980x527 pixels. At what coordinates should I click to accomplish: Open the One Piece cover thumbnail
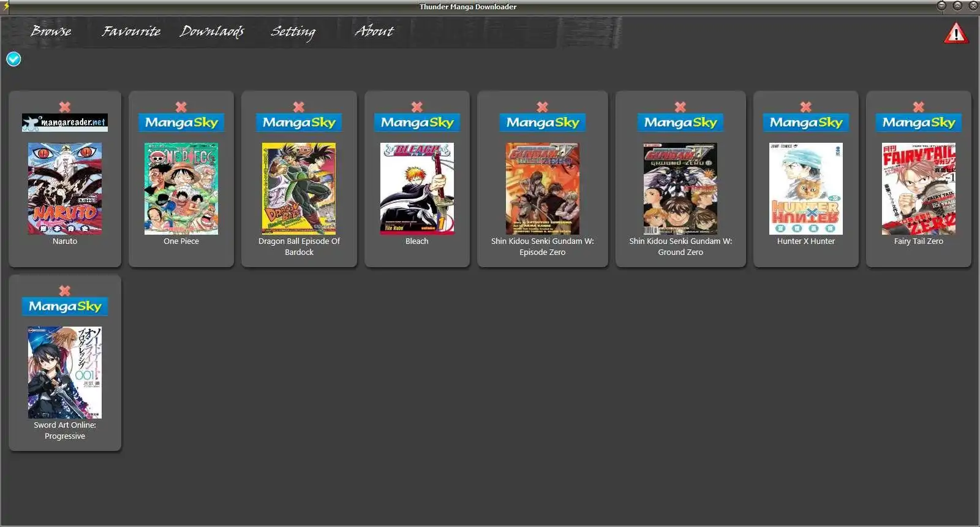coord(181,189)
